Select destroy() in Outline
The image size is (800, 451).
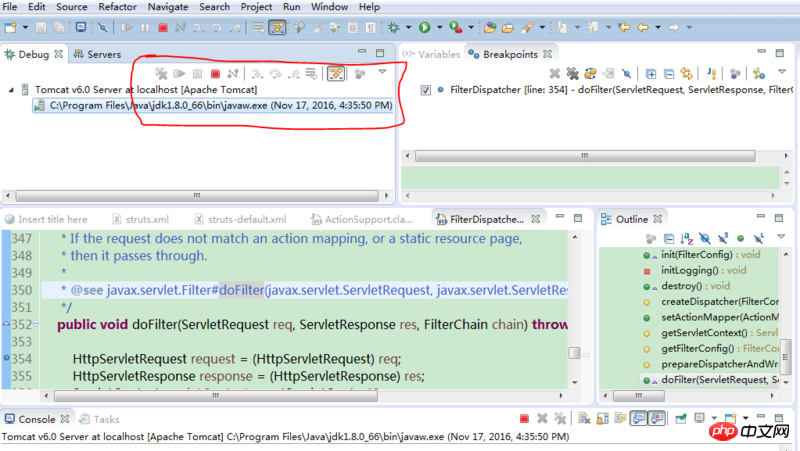click(687, 286)
